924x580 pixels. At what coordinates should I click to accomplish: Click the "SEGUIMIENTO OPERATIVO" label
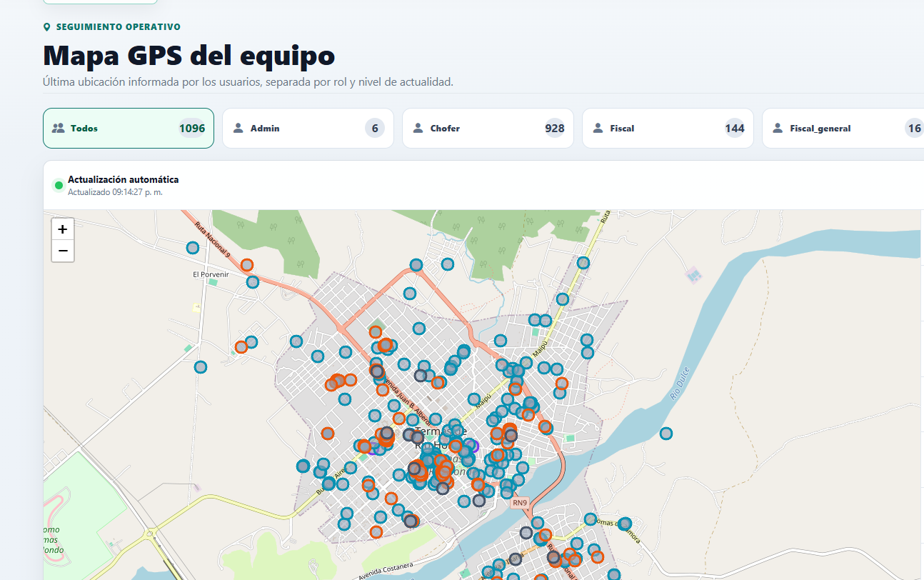click(119, 27)
